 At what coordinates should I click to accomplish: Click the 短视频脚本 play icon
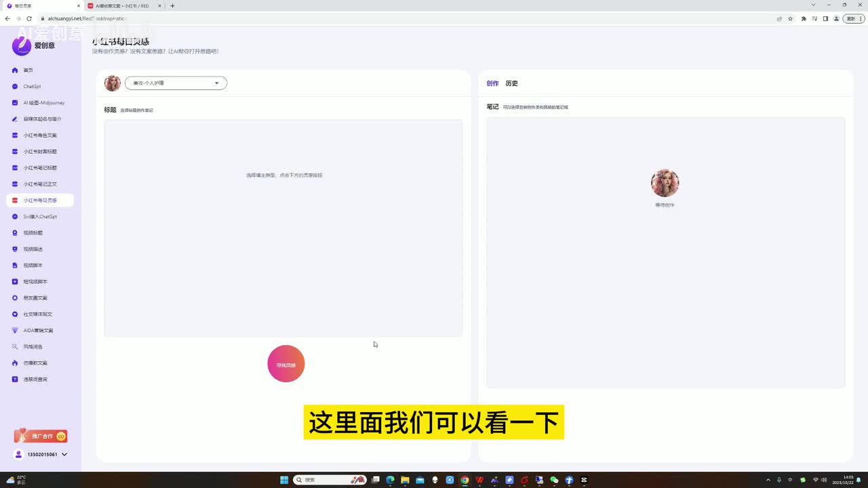[x=15, y=282]
